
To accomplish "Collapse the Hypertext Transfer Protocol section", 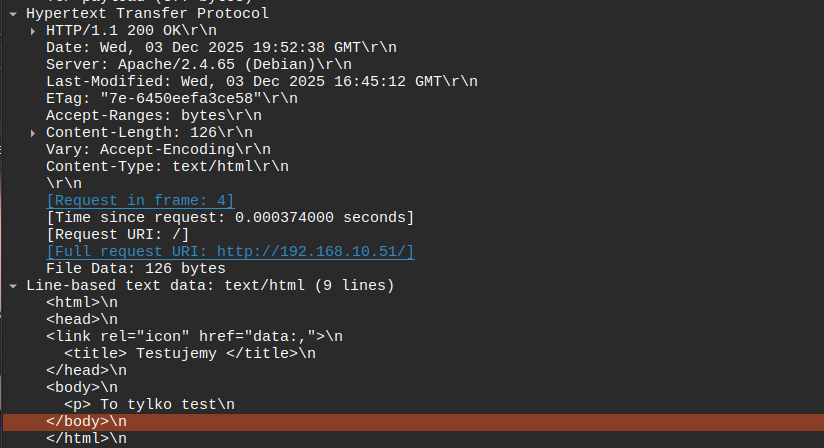I will (11, 14).
